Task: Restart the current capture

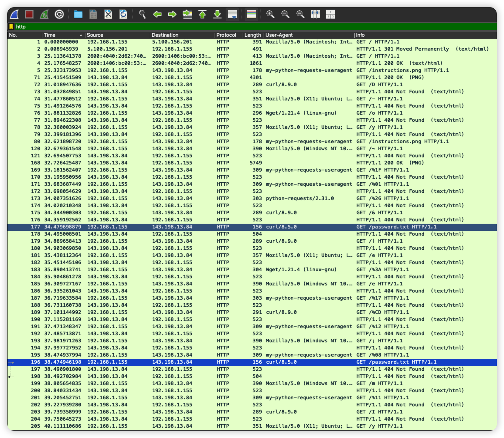Action: 44,15
